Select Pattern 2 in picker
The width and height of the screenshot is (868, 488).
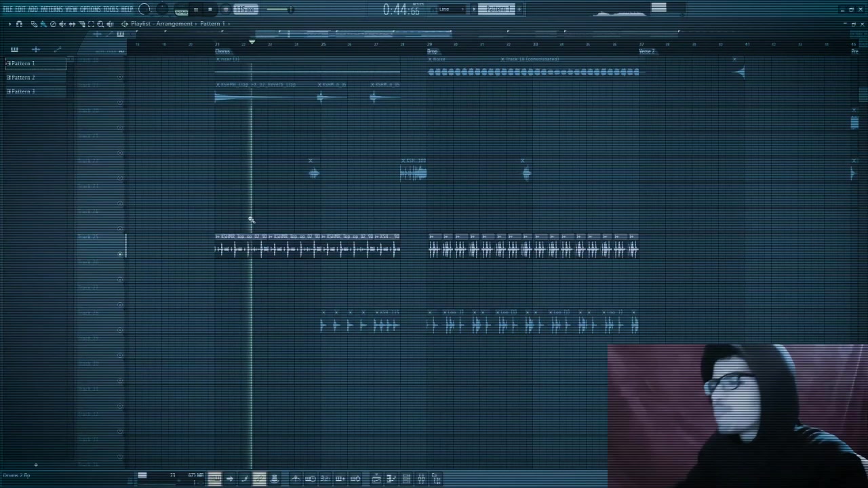point(36,77)
